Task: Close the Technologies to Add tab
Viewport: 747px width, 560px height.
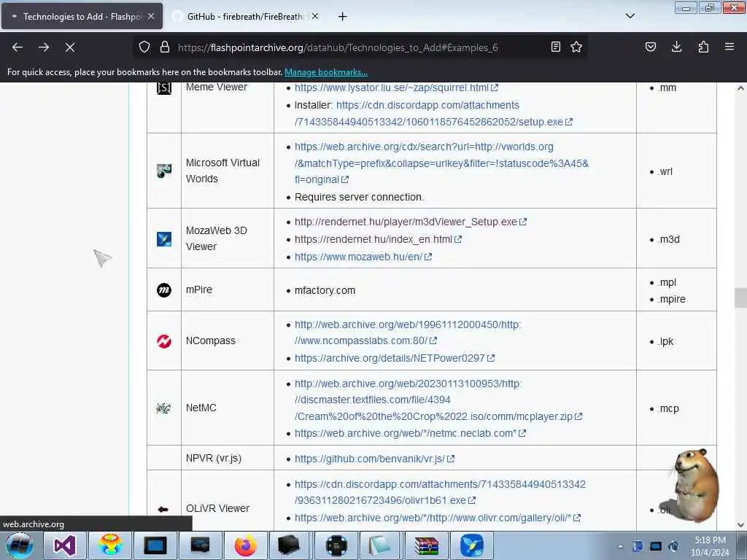Action: click(151, 16)
